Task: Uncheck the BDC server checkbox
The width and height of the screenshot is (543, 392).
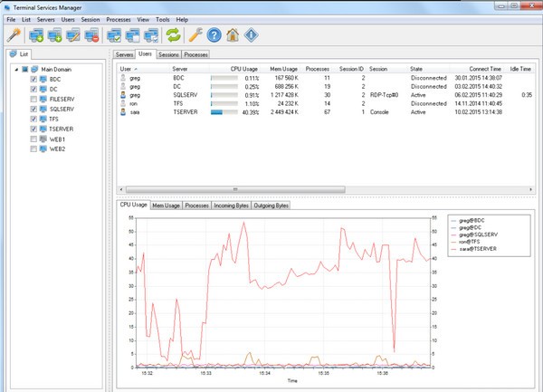Action: point(33,80)
